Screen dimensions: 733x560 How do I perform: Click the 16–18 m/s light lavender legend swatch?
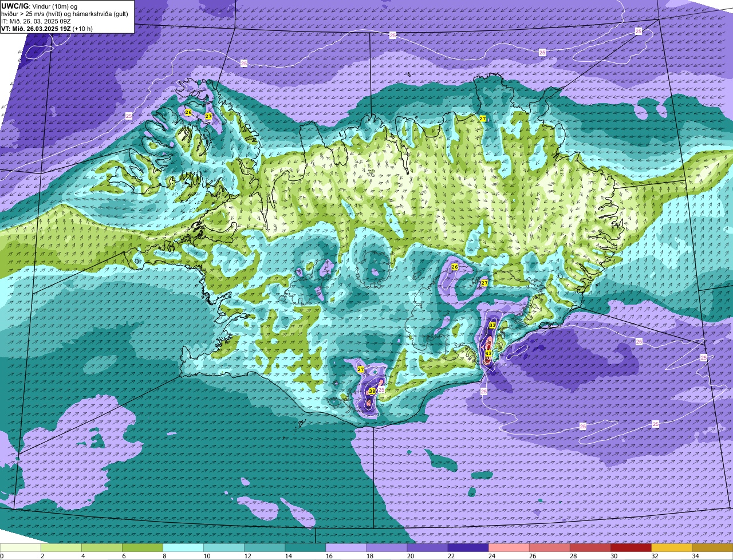pyautogui.click(x=346, y=547)
